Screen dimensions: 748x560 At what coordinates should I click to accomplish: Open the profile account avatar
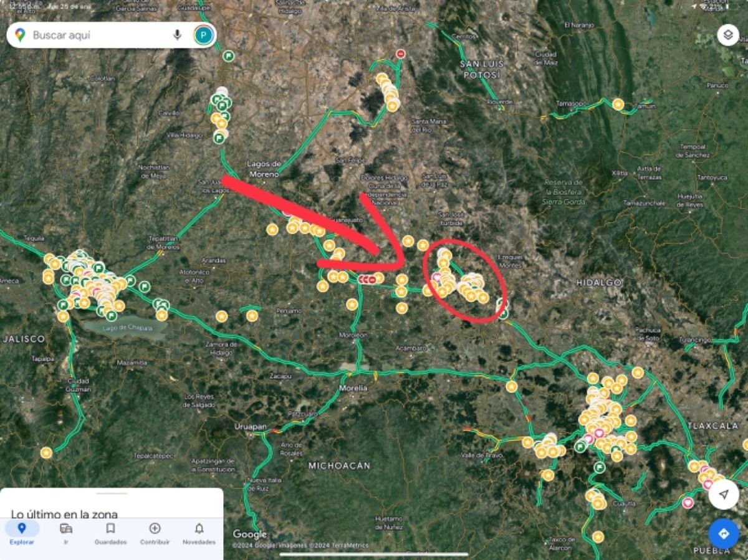pos(203,35)
